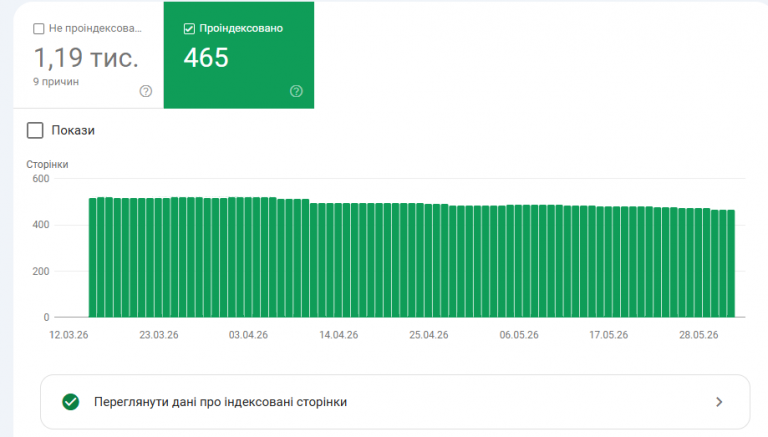768x437 pixels.
Task: Click the first green bar in chart
Action: pyautogui.click(x=93, y=258)
